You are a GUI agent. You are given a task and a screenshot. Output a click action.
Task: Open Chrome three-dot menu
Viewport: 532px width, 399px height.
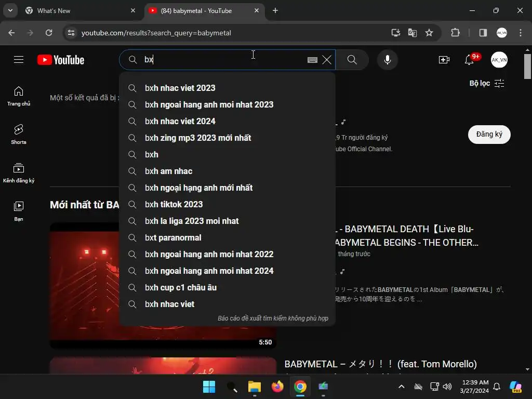[x=521, y=33]
